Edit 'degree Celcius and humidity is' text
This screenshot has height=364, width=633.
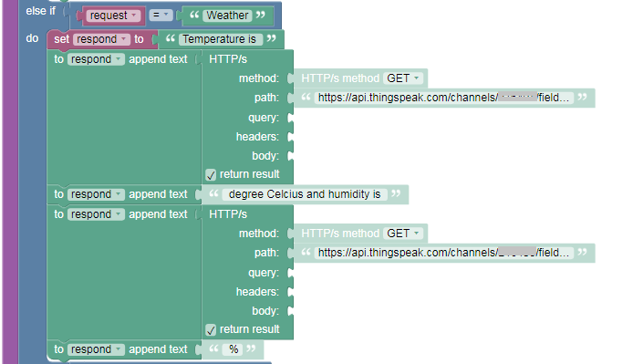305,194
